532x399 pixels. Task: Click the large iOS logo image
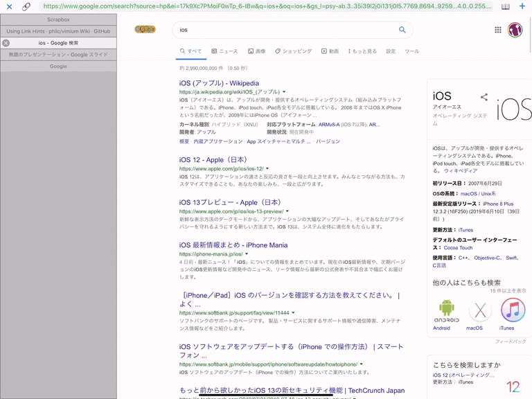tap(514, 109)
